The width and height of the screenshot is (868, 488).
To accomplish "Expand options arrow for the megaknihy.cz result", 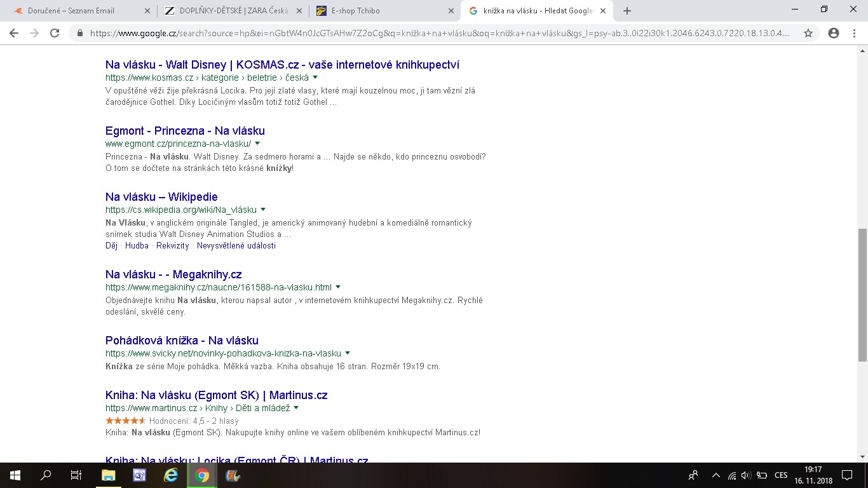I will click(x=338, y=287).
